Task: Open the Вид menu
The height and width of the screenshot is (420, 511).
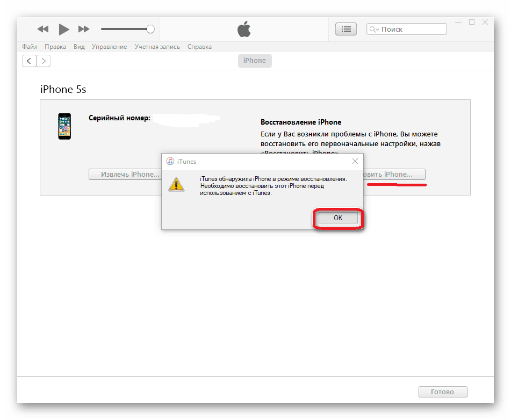Action: point(79,47)
